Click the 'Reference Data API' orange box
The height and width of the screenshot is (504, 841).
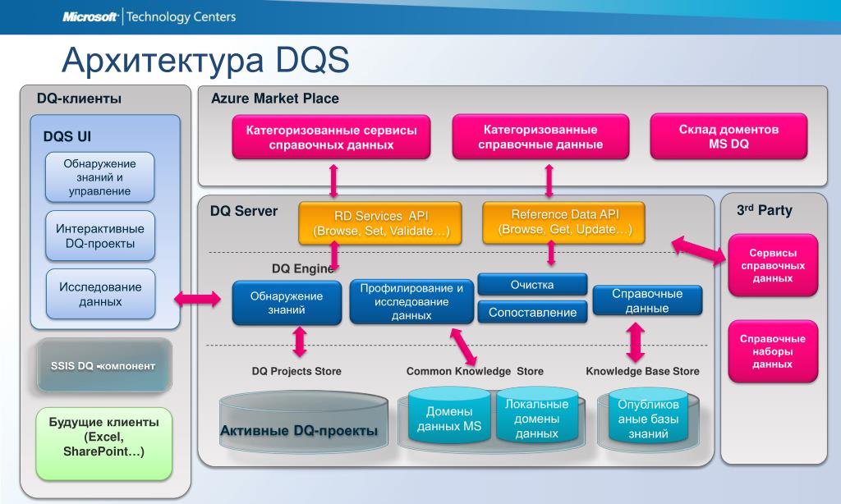pos(563,222)
